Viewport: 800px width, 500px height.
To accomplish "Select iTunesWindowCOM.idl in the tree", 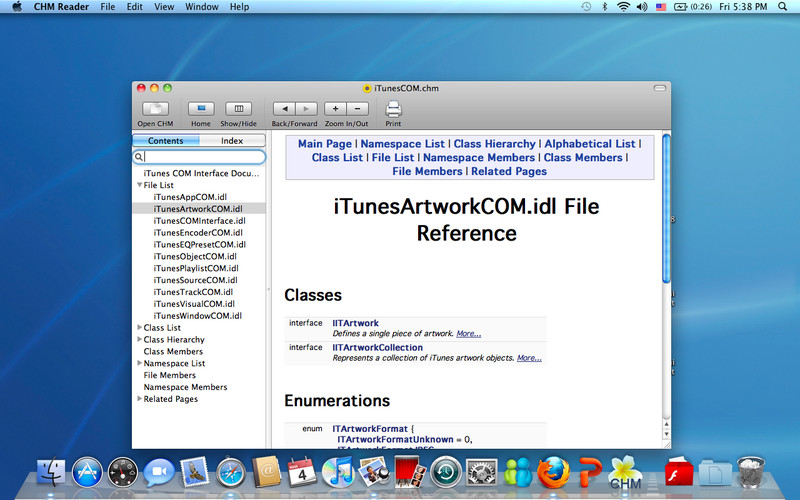I will pos(197,316).
